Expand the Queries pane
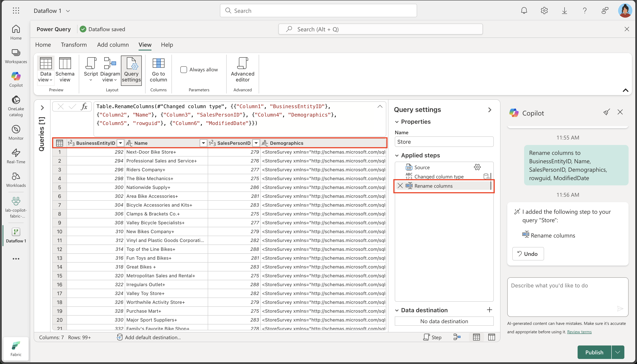Viewport: 637px width, 364px height. (42, 108)
